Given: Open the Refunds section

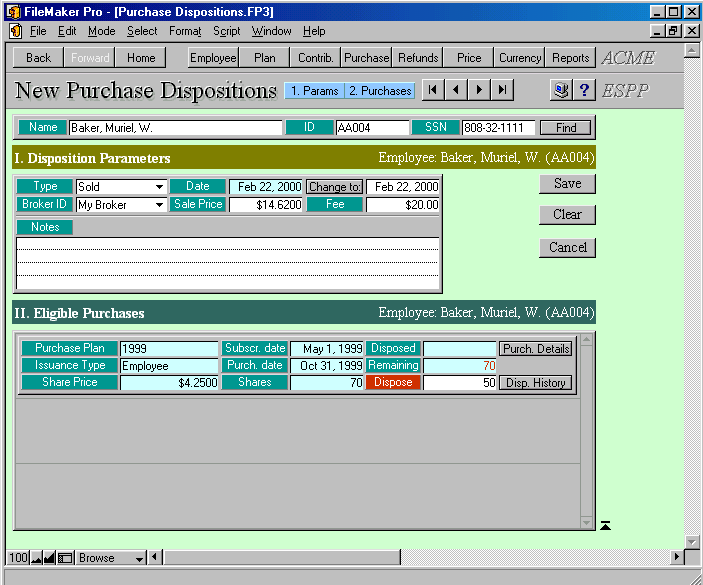Looking at the screenshot, I should (418, 58).
